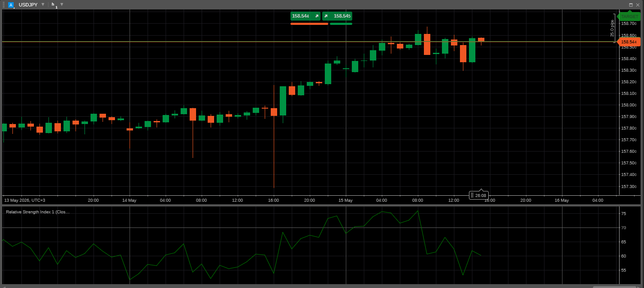The width and height of the screenshot is (644, 288).
Task: Click the orange 158.544 current price tag
Action: [x=629, y=42]
